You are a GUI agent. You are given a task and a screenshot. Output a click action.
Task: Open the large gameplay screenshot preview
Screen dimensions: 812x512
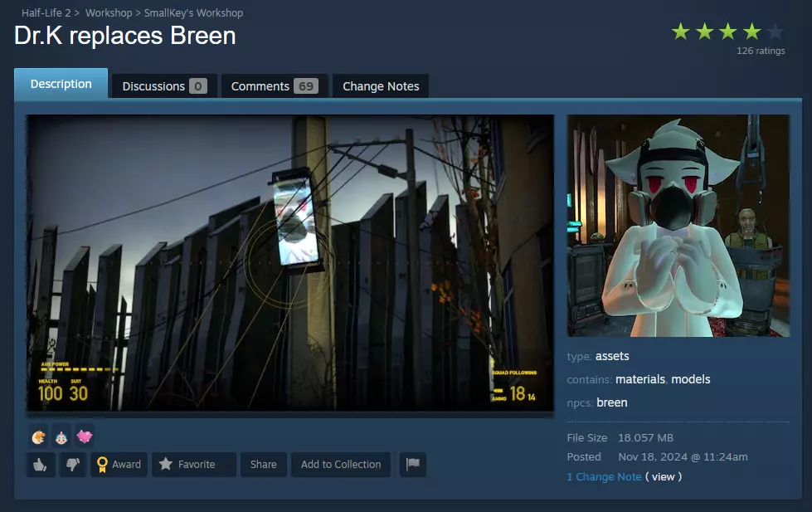pos(290,263)
